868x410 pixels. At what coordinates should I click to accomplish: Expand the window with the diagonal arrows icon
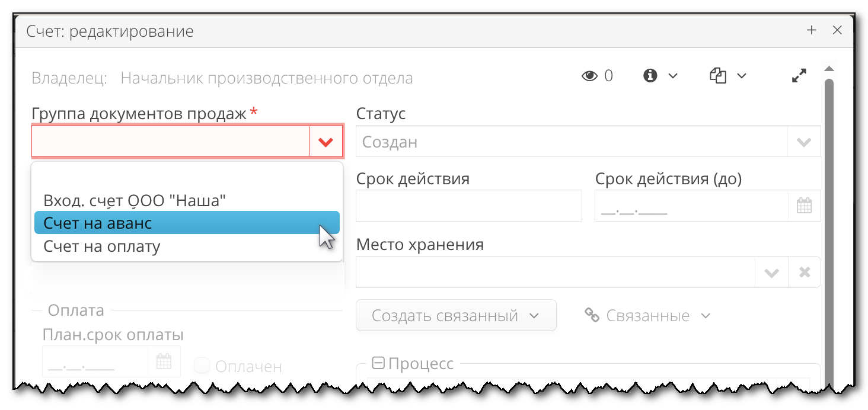[x=799, y=75]
